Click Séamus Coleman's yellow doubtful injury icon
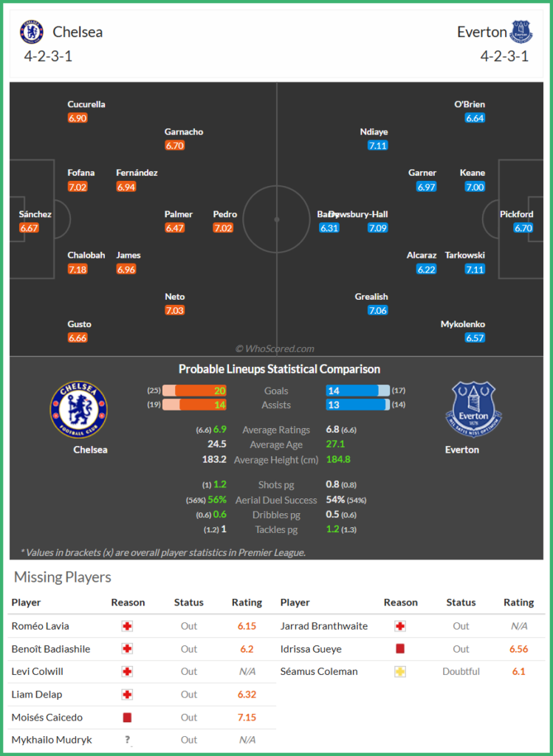 [401, 672]
